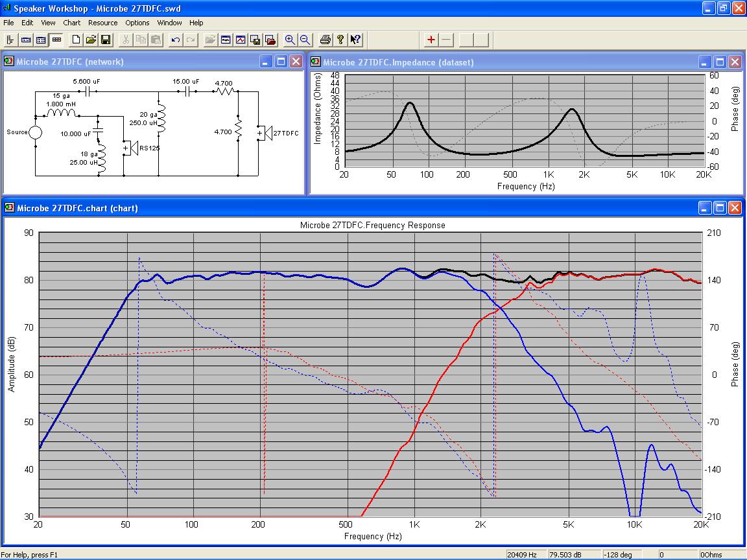Click the greyed open-resource folder icon
Screen dimensions: 747x560
[210, 40]
